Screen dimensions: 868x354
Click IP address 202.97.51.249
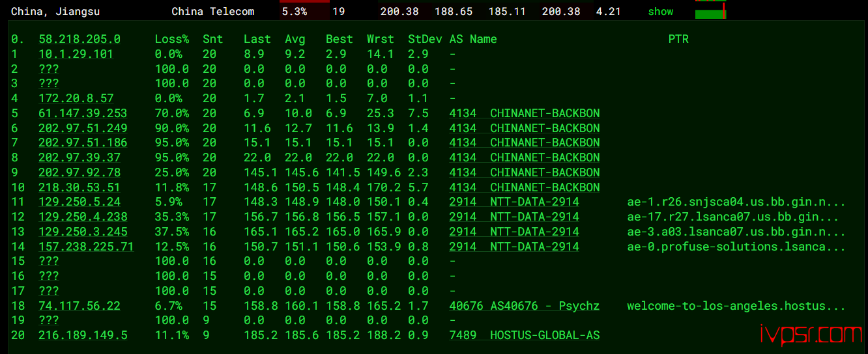pos(83,128)
